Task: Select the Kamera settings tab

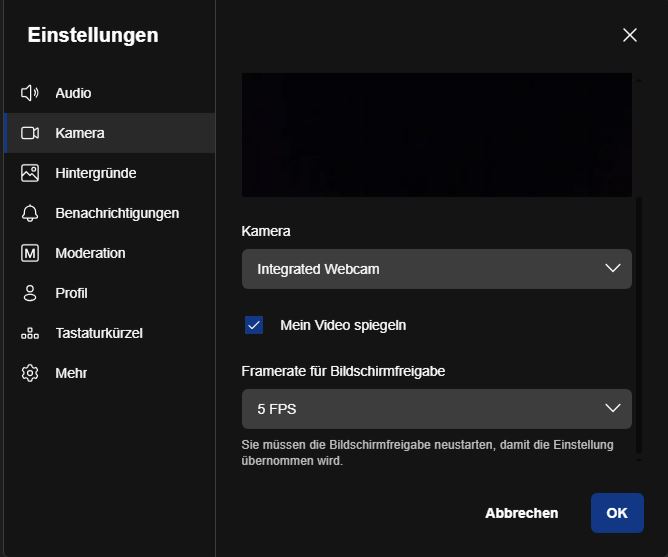Action: (x=109, y=133)
